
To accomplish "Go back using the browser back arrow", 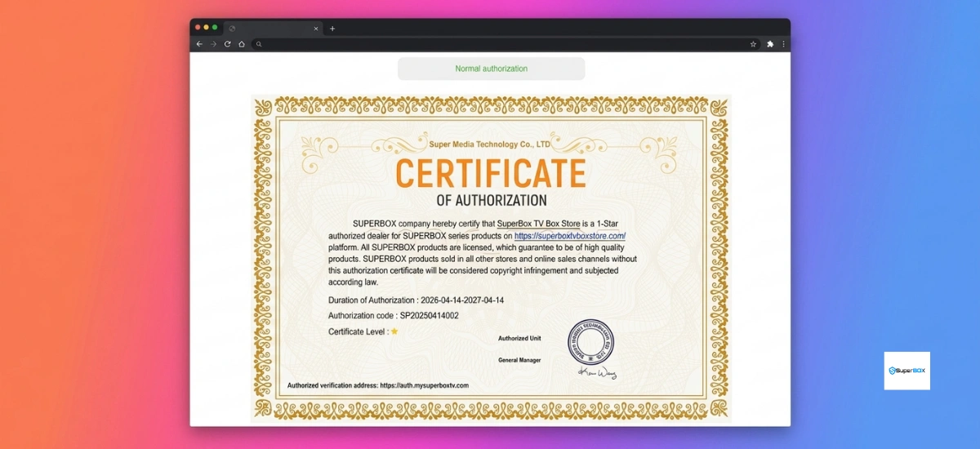I will click(199, 44).
